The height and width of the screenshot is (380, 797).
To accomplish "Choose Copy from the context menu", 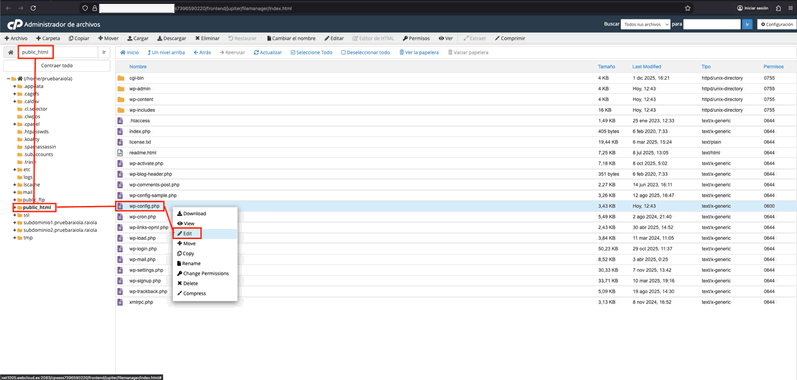I will click(x=205, y=254).
